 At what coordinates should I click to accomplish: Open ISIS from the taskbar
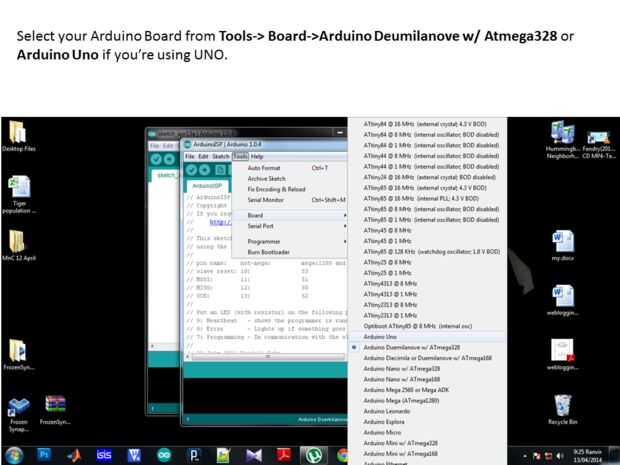104,456
